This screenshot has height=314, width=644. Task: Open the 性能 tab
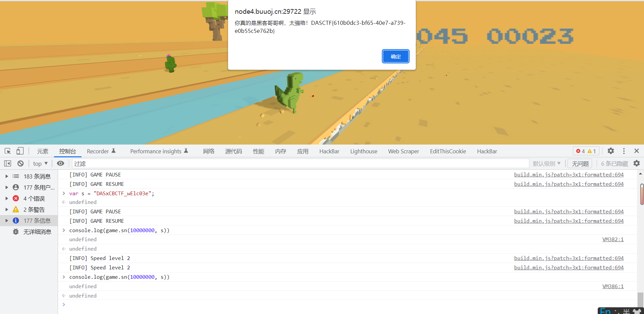tap(259, 151)
